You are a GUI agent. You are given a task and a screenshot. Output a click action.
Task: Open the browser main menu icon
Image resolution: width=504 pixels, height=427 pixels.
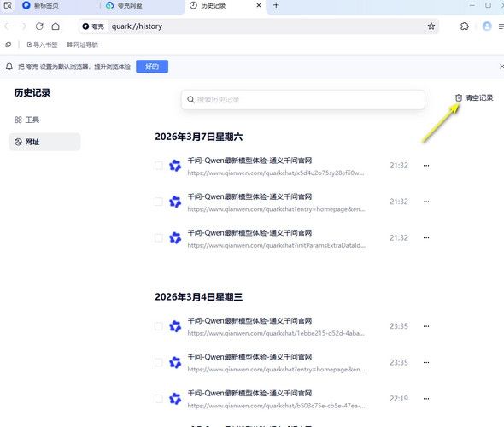pos(501,26)
